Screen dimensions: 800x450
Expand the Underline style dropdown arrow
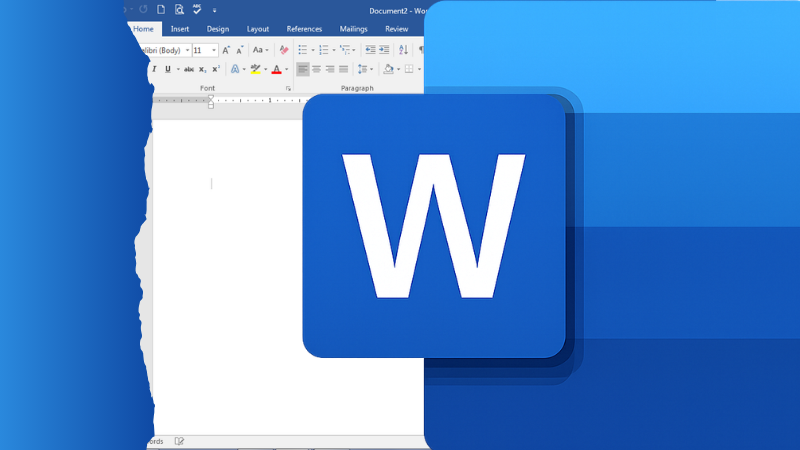pos(178,69)
